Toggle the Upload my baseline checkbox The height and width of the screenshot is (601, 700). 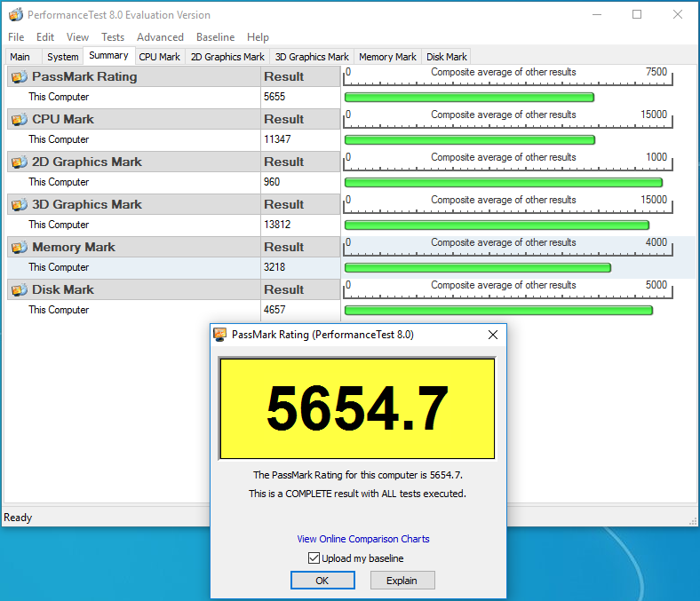(314, 558)
